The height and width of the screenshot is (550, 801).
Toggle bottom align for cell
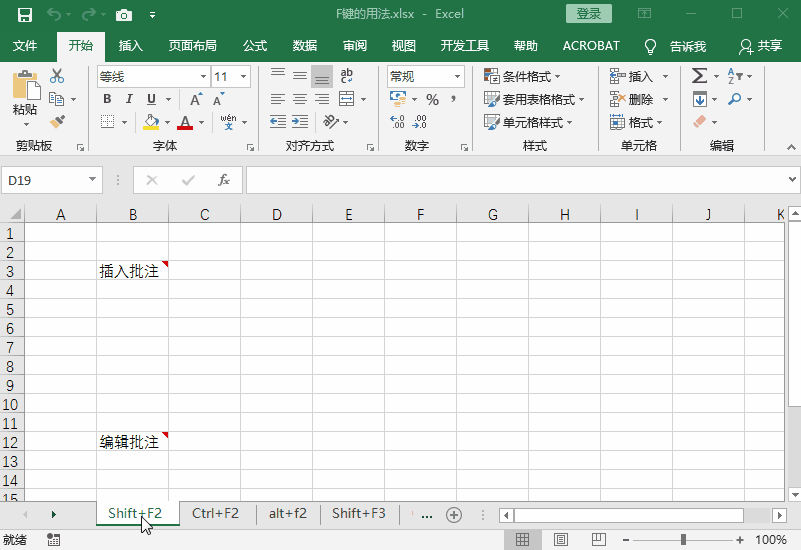(x=322, y=77)
